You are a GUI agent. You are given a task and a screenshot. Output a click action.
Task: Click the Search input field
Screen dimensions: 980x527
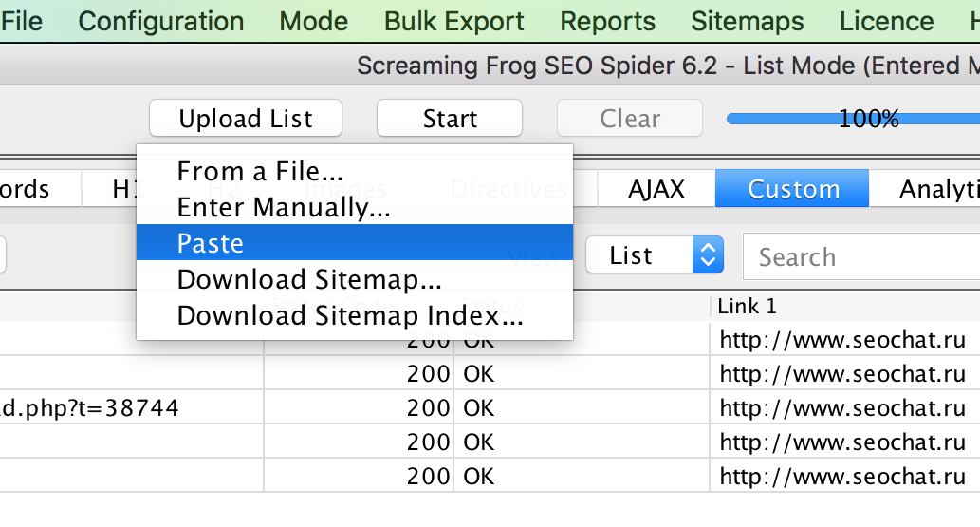coord(861,256)
